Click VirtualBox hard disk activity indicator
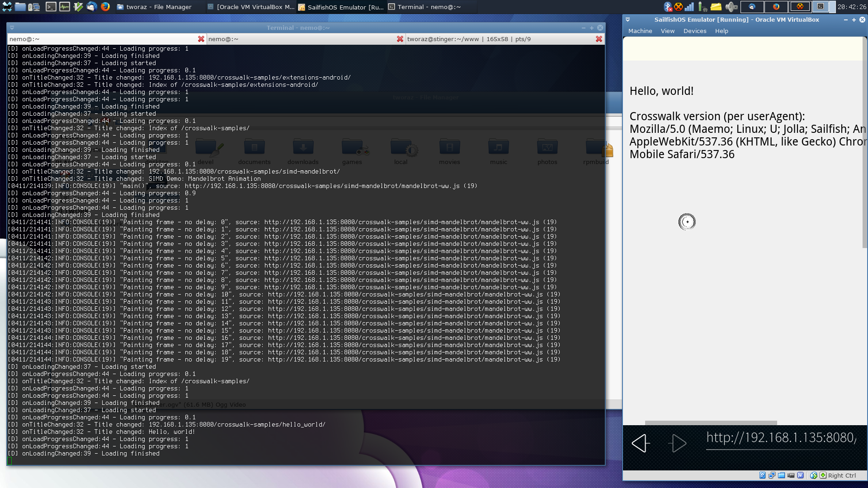The image size is (868, 488). pyautogui.click(x=762, y=475)
